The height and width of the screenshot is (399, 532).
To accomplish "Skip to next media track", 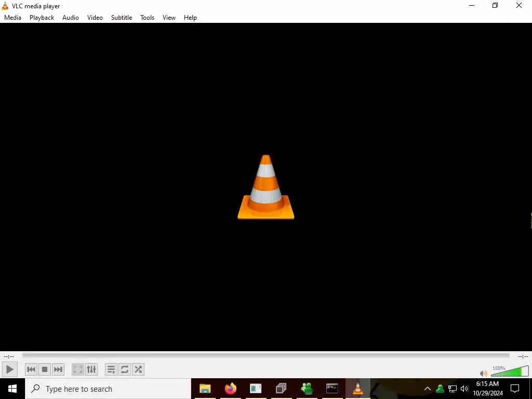I will 58,369.
